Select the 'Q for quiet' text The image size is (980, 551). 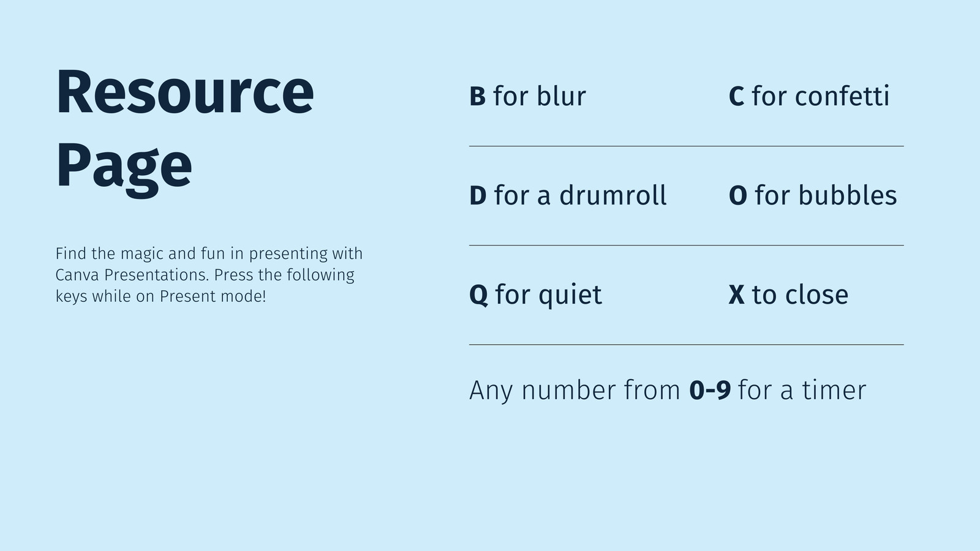pos(535,295)
